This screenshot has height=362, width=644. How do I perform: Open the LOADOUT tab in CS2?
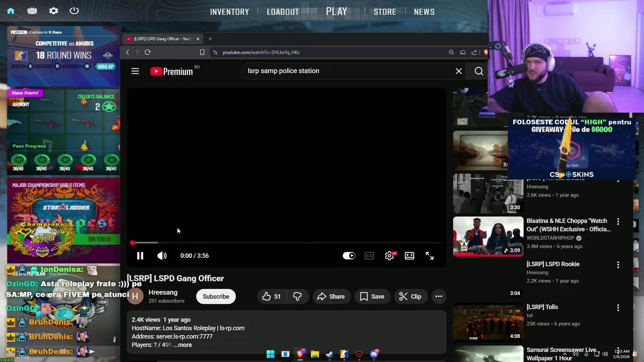pos(283,12)
